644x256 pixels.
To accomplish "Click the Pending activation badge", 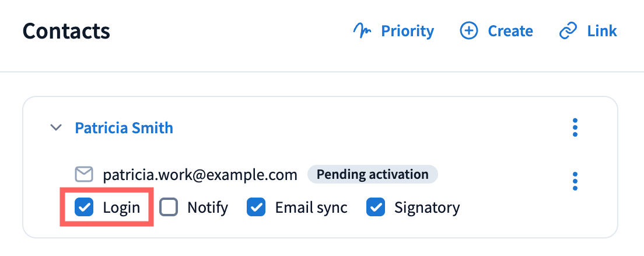I will pyautogui.click(x=372, y=174).
